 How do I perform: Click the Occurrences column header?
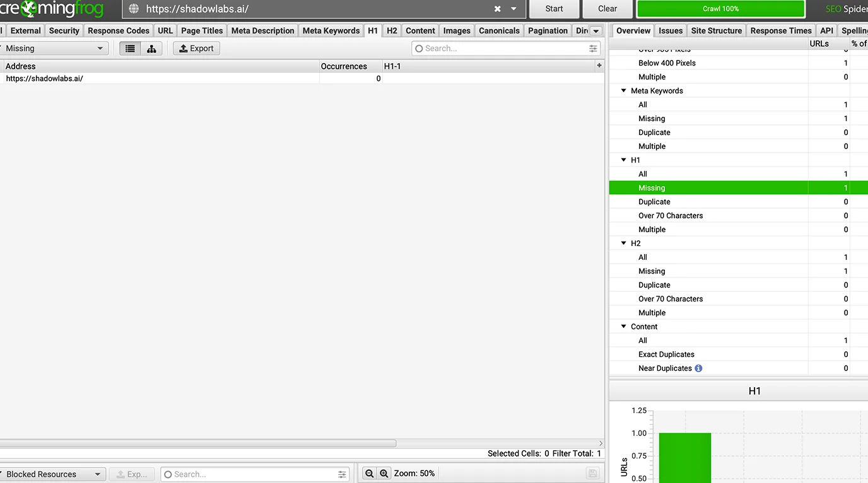tap(351, 66)
